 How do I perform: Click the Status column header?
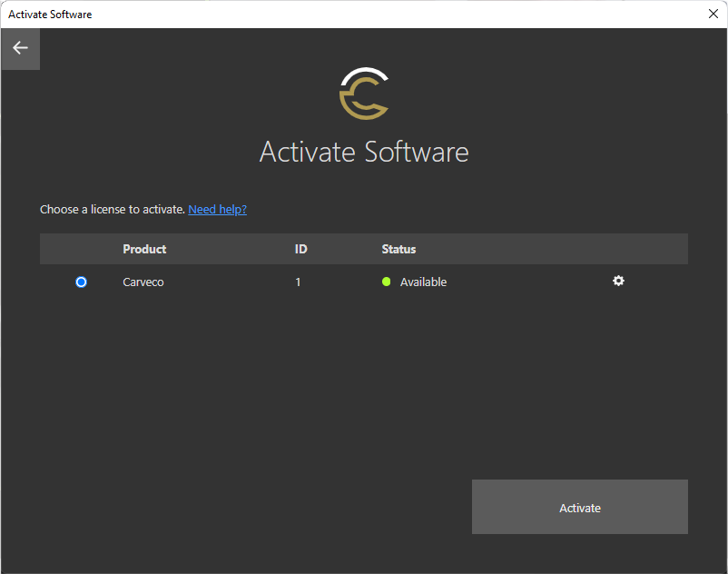pos(398,250)
